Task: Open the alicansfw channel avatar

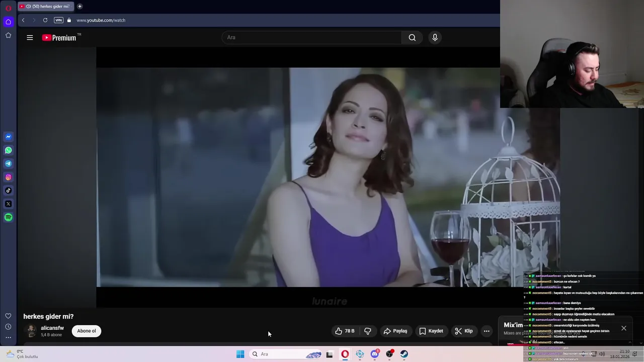Action: (32, 331)
